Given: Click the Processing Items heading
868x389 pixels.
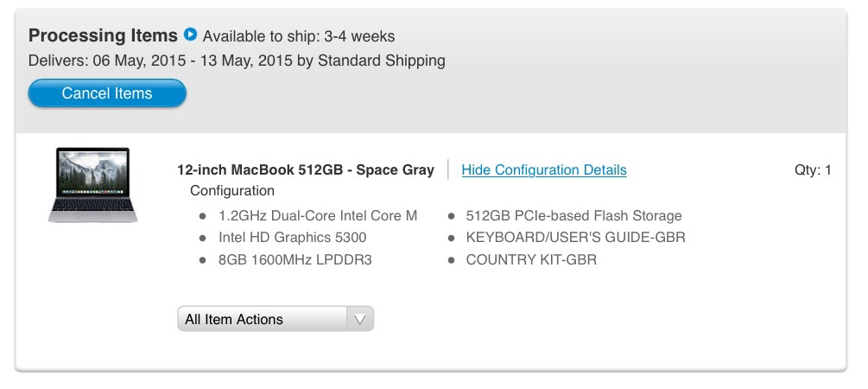Looking at the screenshot, I should pos(103,35).
